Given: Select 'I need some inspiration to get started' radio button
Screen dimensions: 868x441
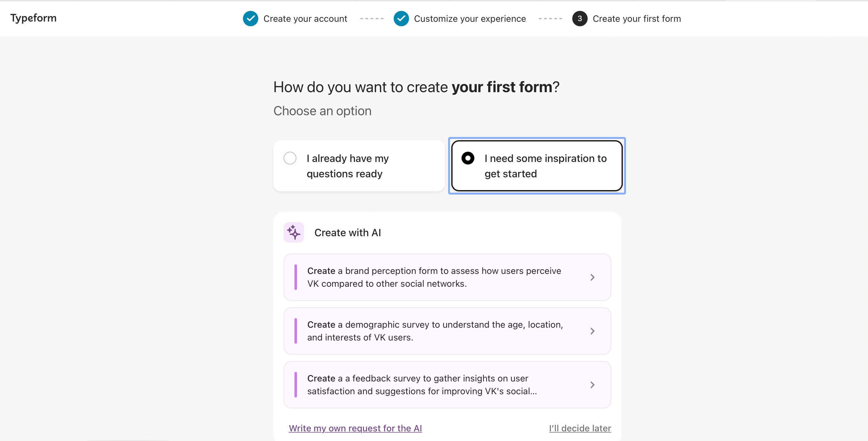Looking at the screenshot, I should (x=468, y=159).
